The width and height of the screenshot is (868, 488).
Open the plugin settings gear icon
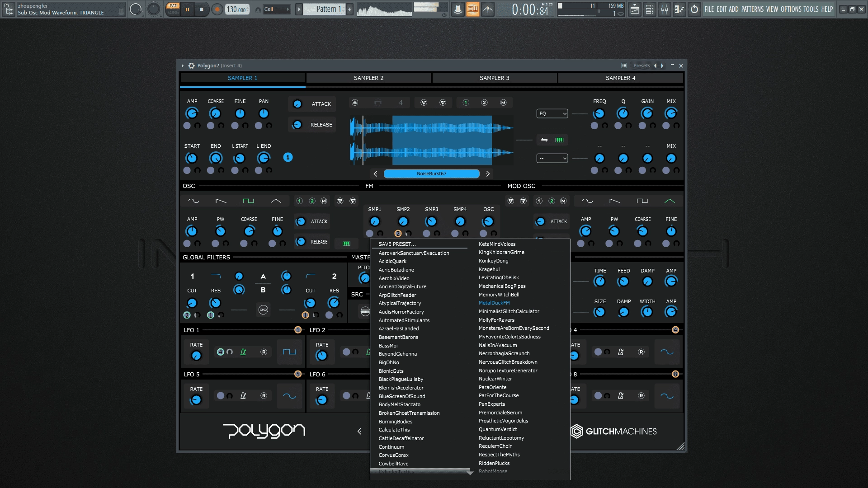coord(192,66)
